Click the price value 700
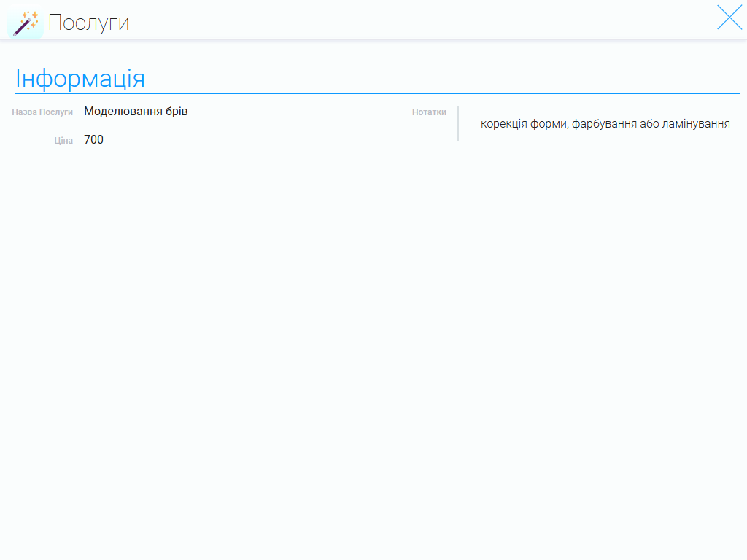Image resolution: width=747 pixels, height=560 pixels. click(x=93, y=139)
